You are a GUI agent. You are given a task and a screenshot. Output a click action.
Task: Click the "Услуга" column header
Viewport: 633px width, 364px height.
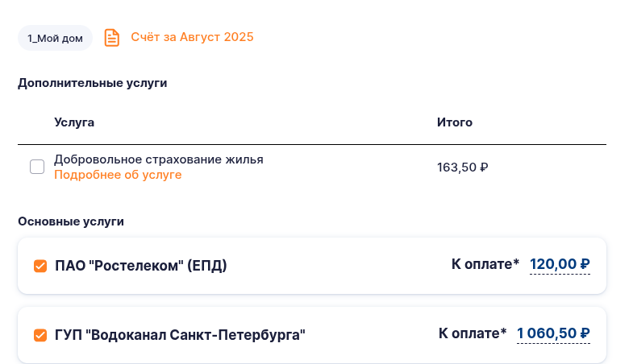pos(74,122)
